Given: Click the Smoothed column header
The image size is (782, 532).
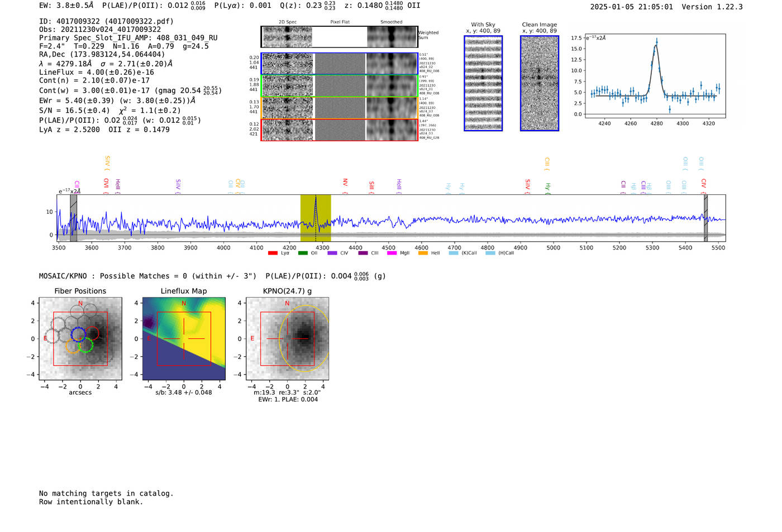Looking at the screenshot, I should 392,22.
